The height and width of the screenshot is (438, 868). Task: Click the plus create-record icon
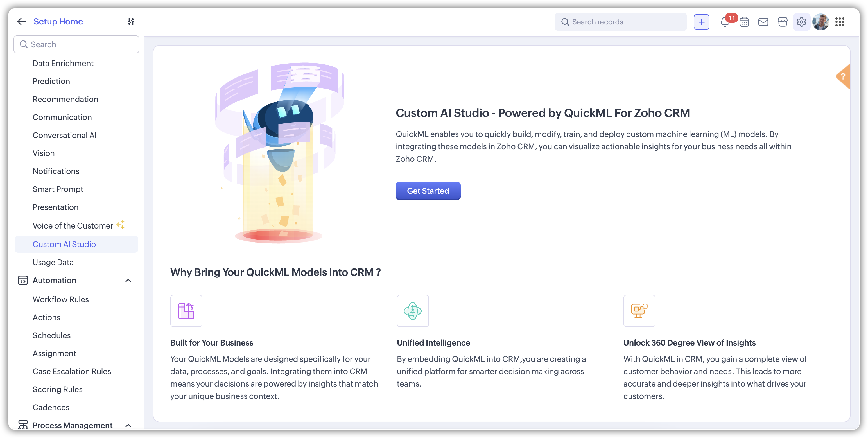(x=701, y=22)
